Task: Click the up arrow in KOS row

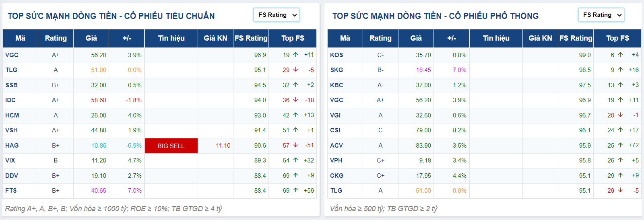Action: pos(620,55)
